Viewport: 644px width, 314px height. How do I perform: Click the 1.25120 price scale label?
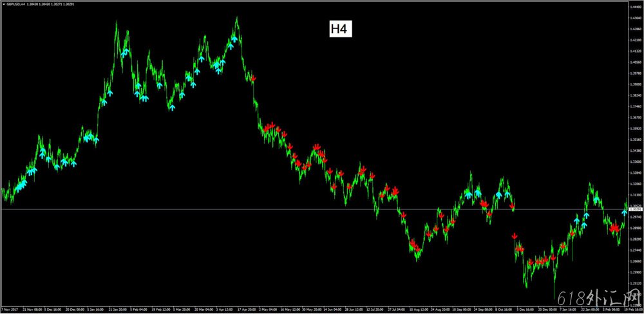(636, 283)
